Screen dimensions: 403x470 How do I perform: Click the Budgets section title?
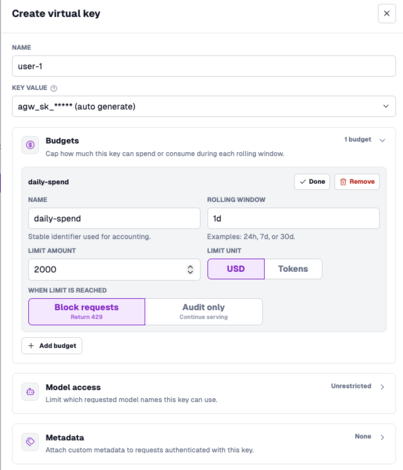(62, 141)
